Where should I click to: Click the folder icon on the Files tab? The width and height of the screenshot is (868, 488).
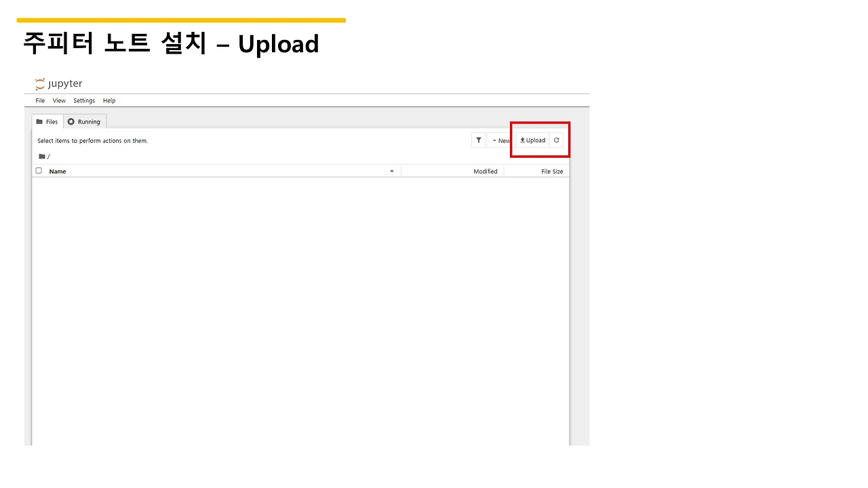click(39, 121)
